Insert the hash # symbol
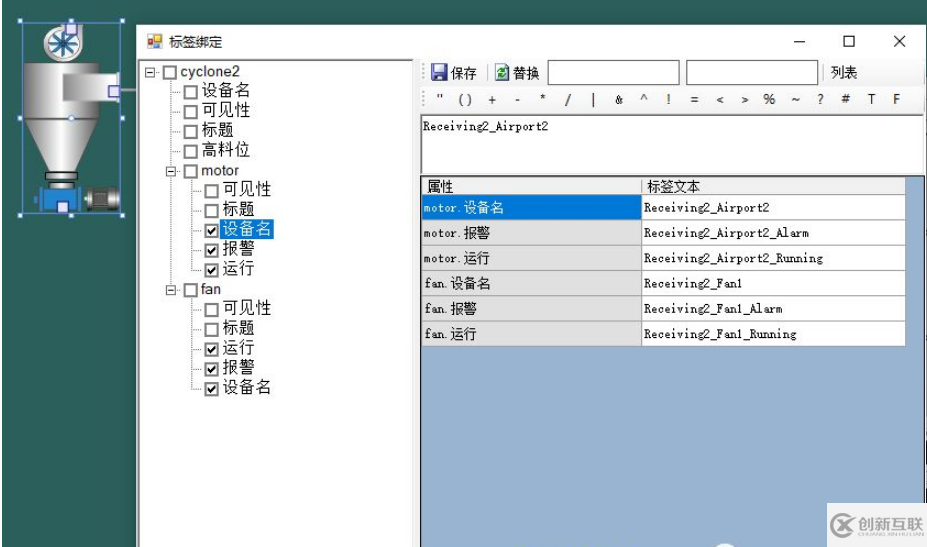This screenshot has height=547, width=927. coord(846,99)
